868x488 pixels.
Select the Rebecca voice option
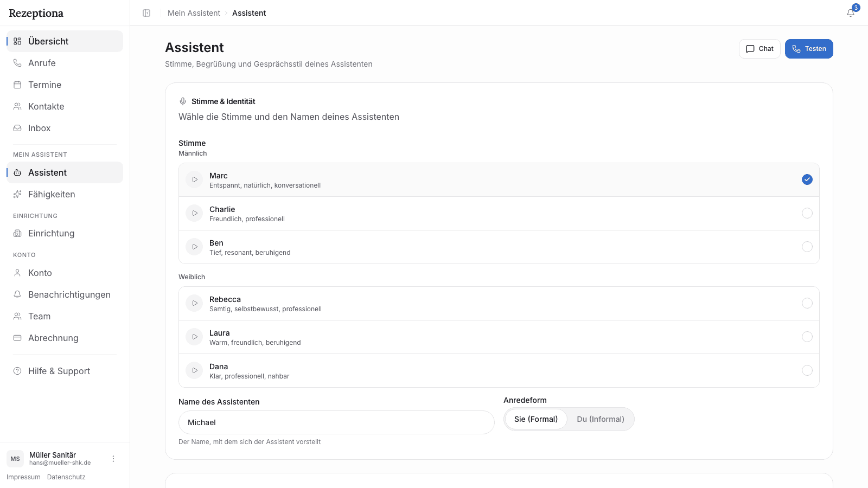[x=807, y=303]
